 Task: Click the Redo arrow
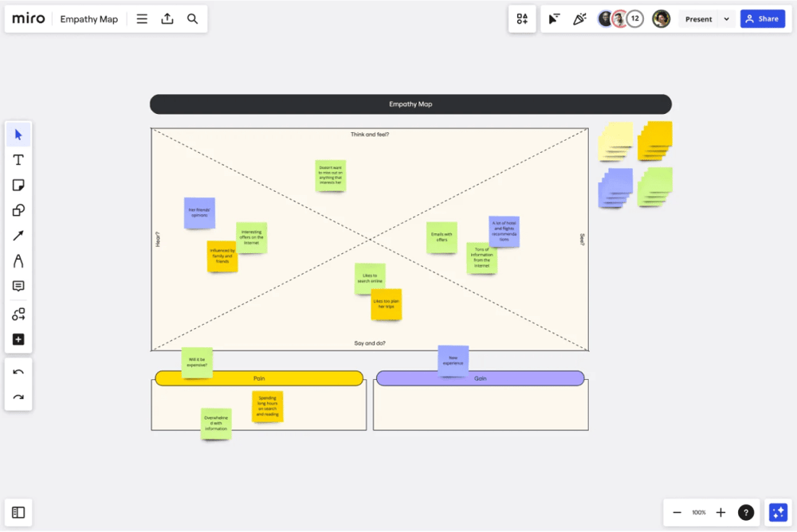[18, 397]
